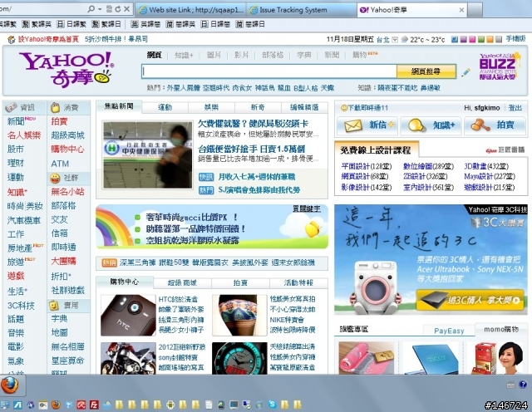Click the large Firefox icon on the taskbar
The width and height of the screenshot is (532, 412).
tap(10, 385)
